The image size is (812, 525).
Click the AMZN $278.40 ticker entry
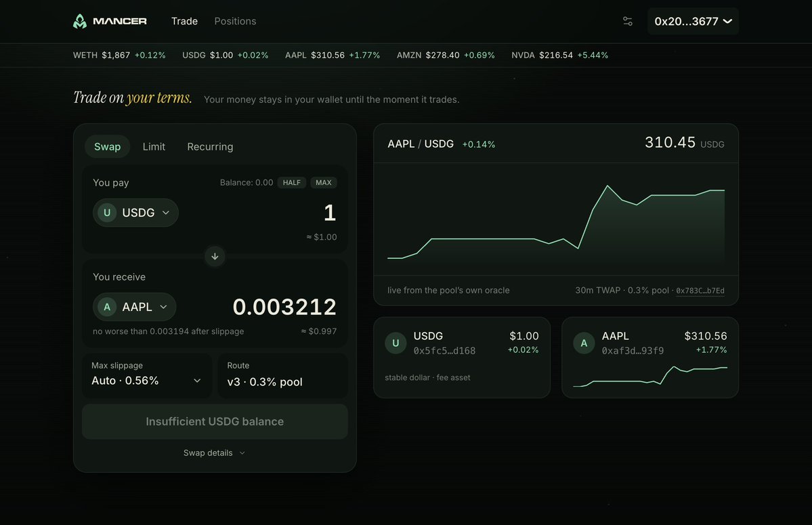(446, 56)
